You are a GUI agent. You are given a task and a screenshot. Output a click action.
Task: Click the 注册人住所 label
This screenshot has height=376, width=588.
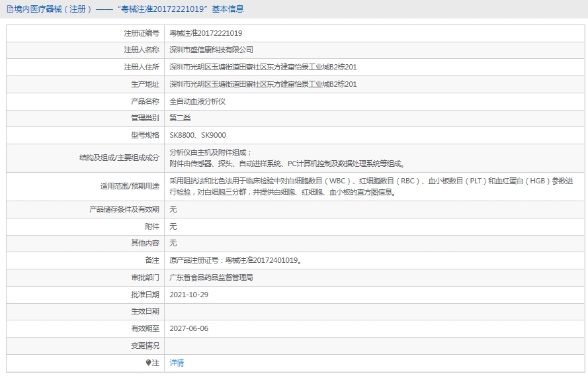coord(142,67)
